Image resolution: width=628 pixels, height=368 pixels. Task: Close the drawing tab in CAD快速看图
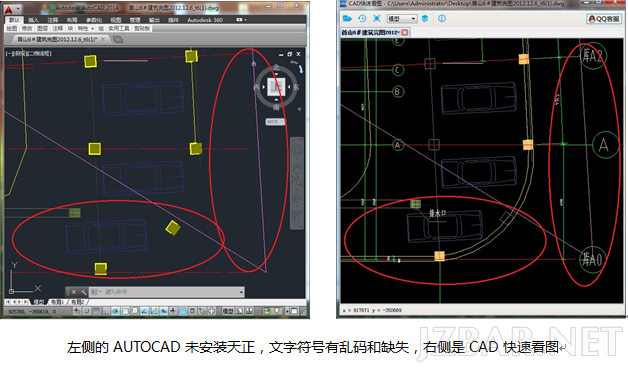(405, 32)
